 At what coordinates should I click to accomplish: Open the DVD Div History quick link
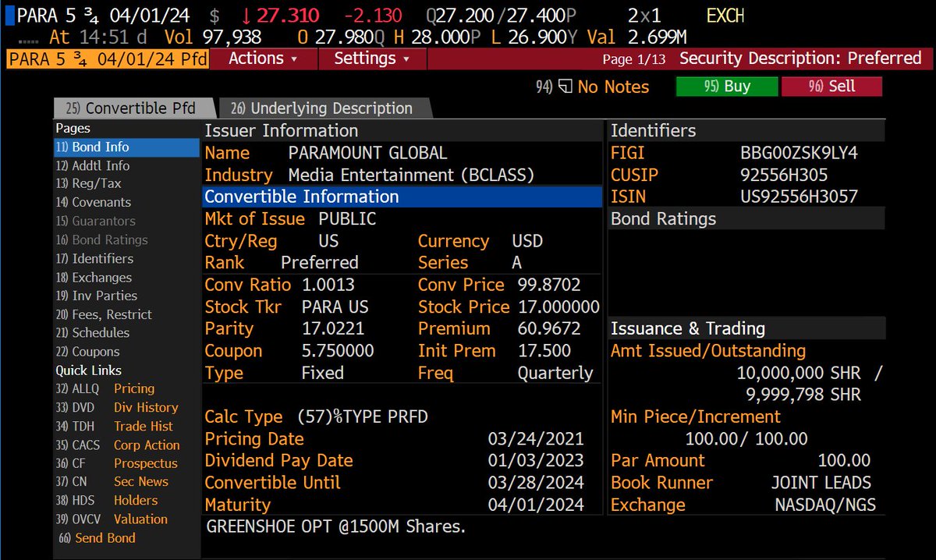117,407
